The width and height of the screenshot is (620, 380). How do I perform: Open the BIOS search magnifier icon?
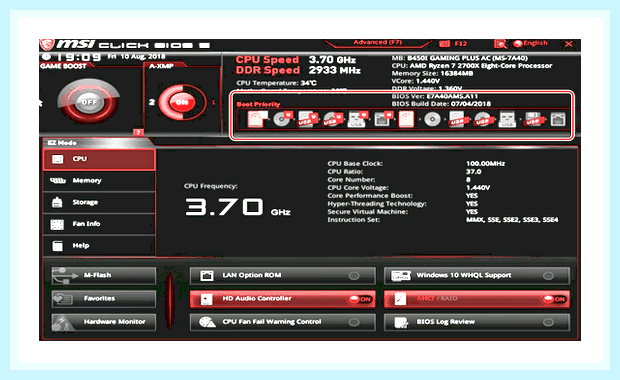(500, 43)
